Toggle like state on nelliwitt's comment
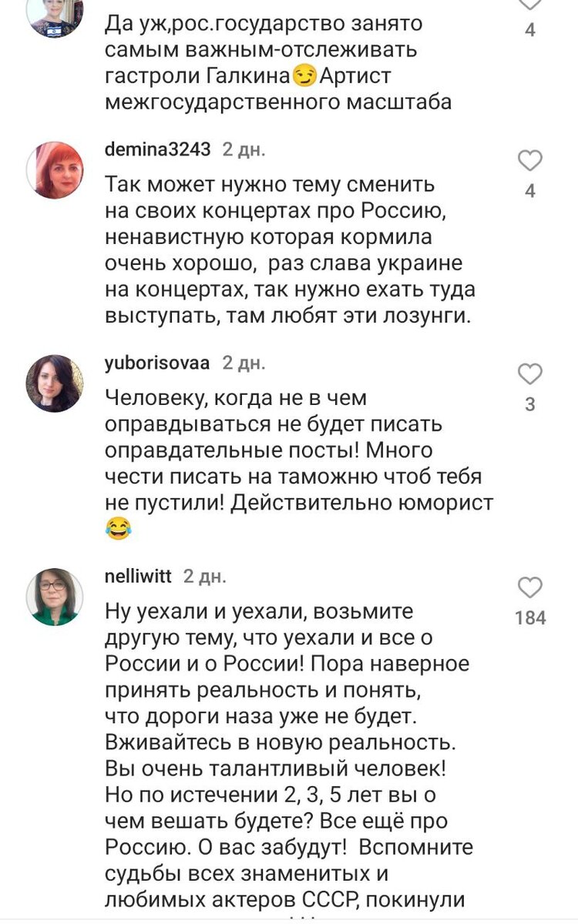This screenshot has height=924, width=578. point(529,588)
